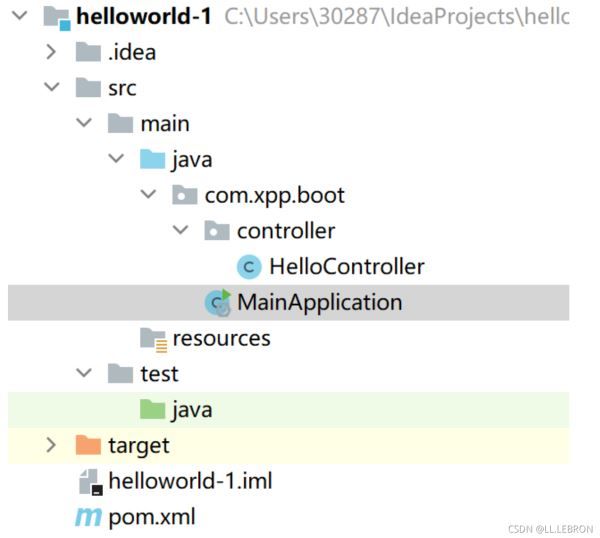Select the MainApplication class name
Screen dimensions: 600x538
[320, 303]
